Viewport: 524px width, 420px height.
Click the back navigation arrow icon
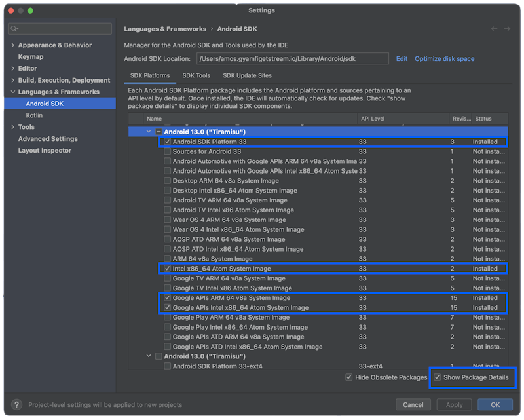(495, 29)
